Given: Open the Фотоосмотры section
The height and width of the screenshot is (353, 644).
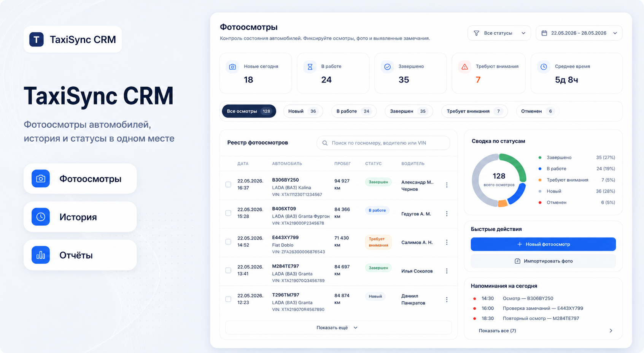Looking at the screenshot, I should 80,179.
